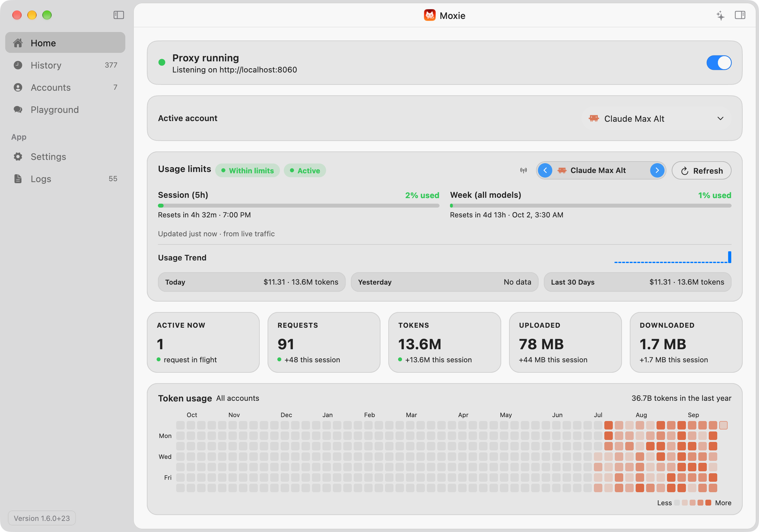Click 'Resets in 4d 13h · Oct 2, 3:30 AM'
The height and width of the screenshot is (532, 759).
tap(506, 215)
